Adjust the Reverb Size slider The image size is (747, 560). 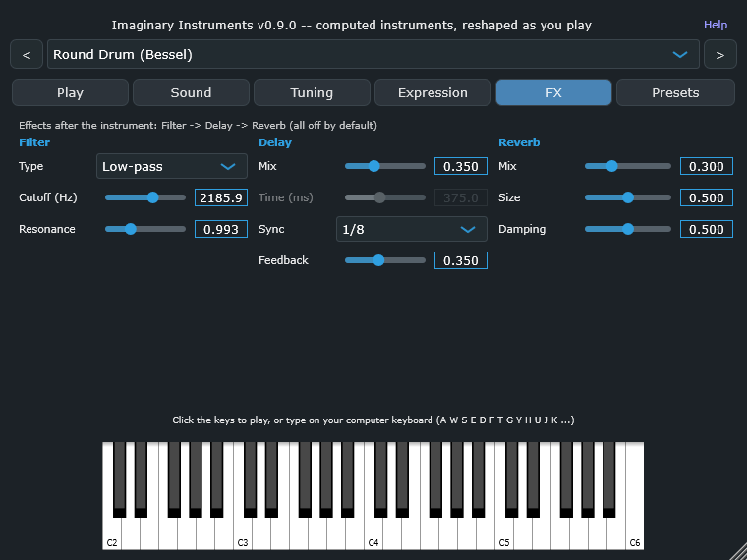(x=627, y=197)
